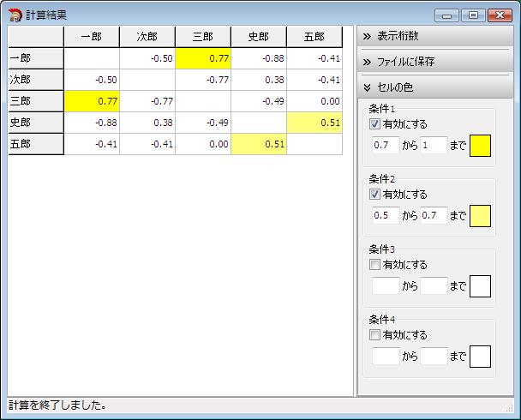
Task: Click the 条件1 lower bound field 0.7
Action: point(386,146)
